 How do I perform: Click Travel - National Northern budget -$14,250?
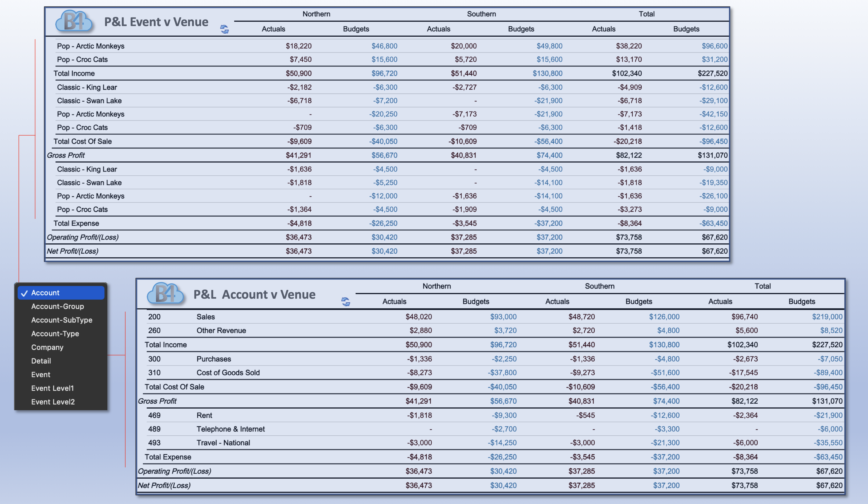coord(502,443)
